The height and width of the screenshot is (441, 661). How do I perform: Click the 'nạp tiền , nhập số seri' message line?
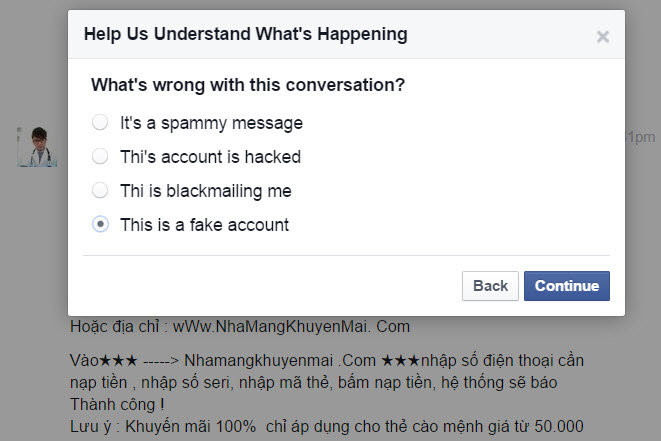(314, 383)
